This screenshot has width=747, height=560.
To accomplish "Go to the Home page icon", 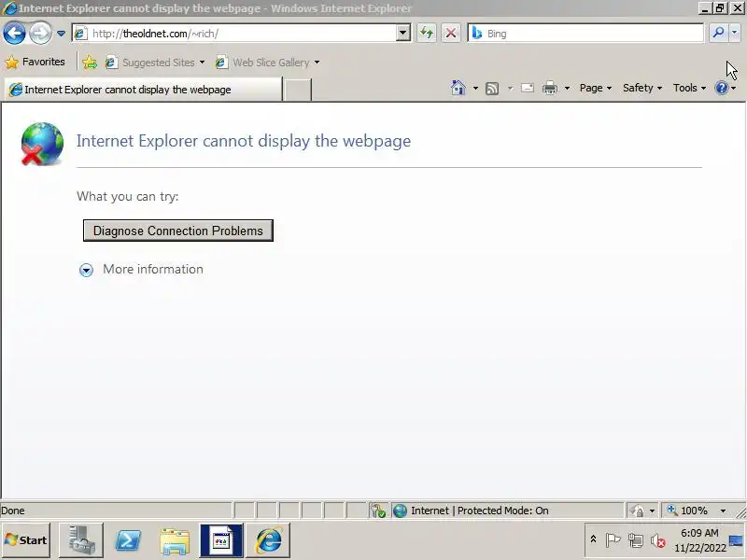I will [x=458, y=88].
